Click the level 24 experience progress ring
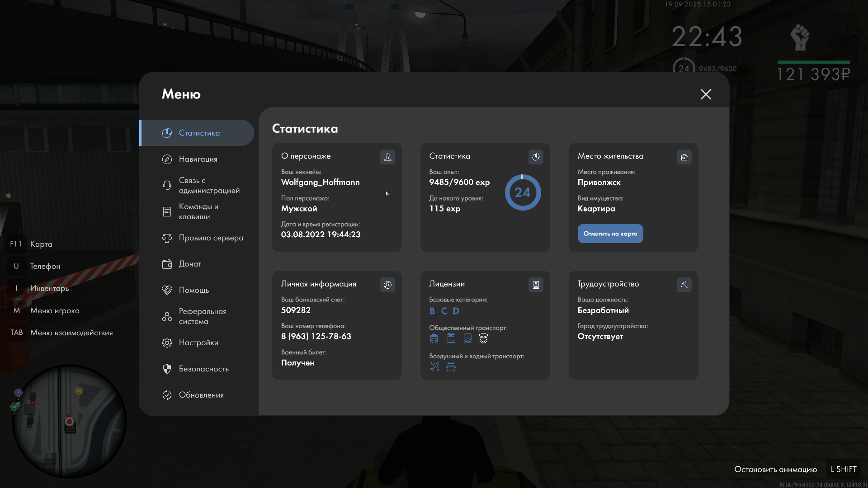 tap(523, 192)
